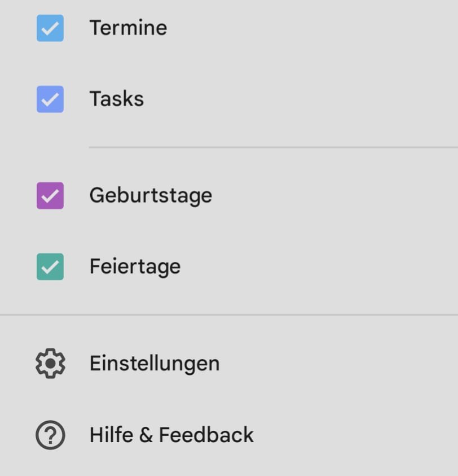Uncheck the Feiertage checkbox
458x476 pixels.
tap(50, 267)
